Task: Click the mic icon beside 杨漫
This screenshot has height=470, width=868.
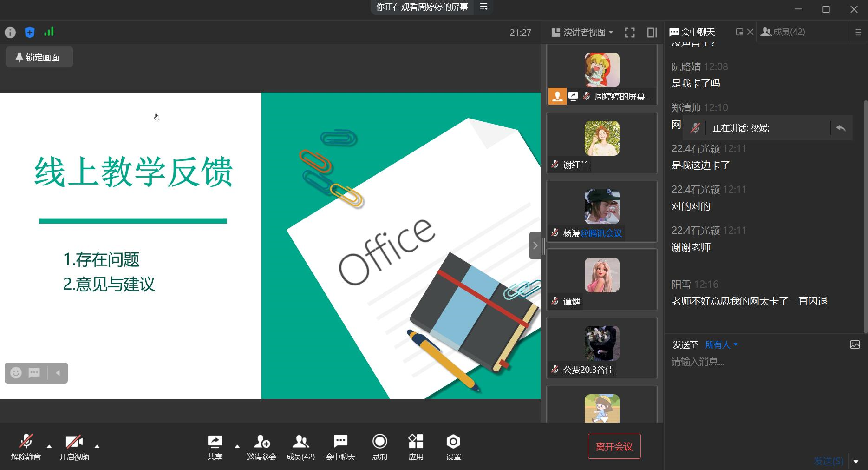Action: click(x=555, y=233)
